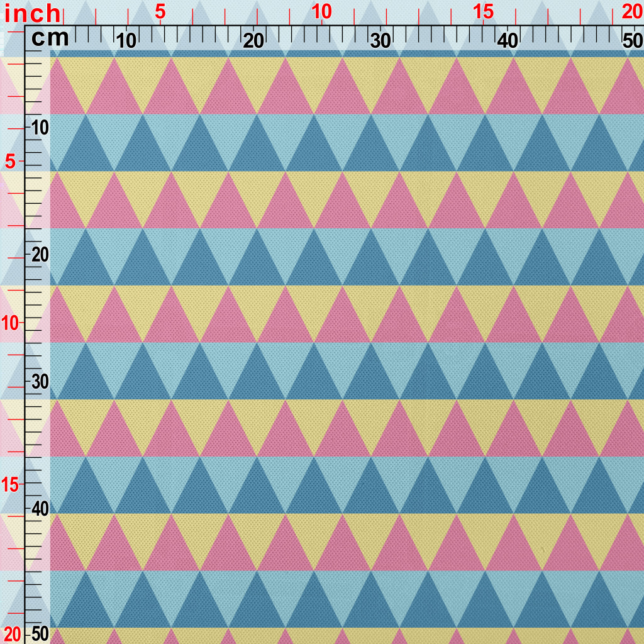This screenshot has height=644, width=644.
Task: Pick the red 15 on the vertical inch ruler
Action: coord(11,484)
